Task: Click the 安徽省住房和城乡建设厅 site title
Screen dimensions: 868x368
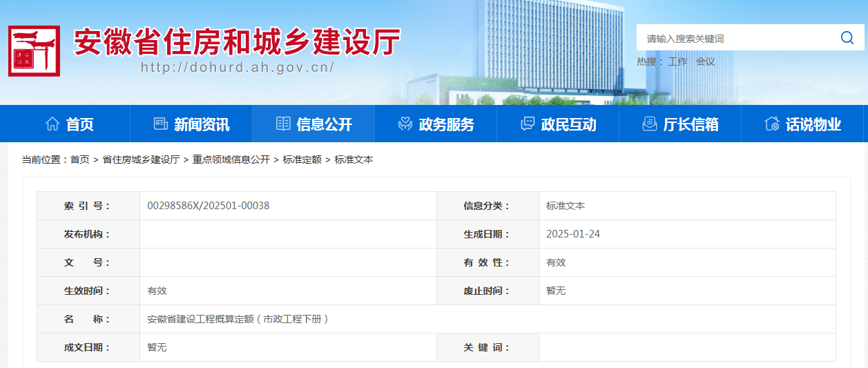Action: point(237,43)
